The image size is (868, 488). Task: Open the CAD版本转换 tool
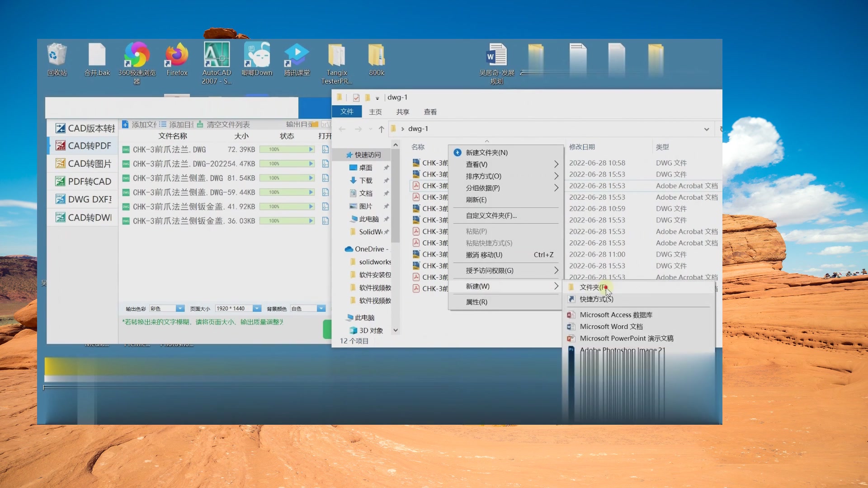point(86,128)
